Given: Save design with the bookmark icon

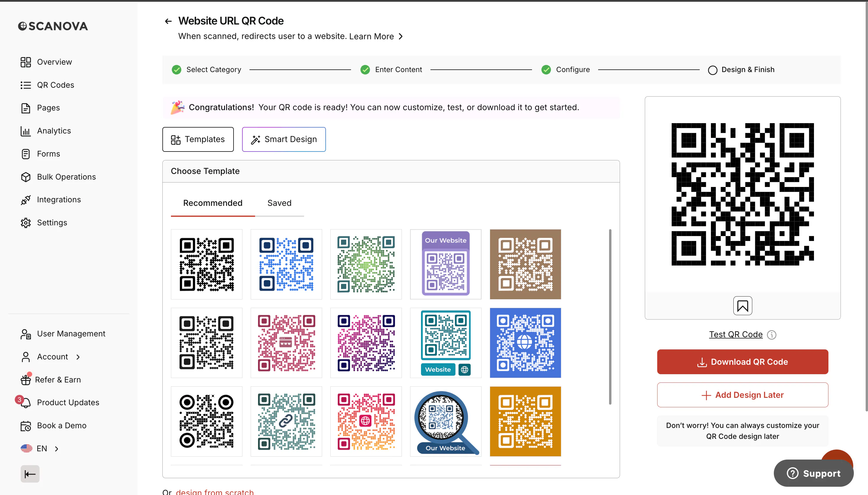Looking at the screenshot, I should [x=742, y=306].
